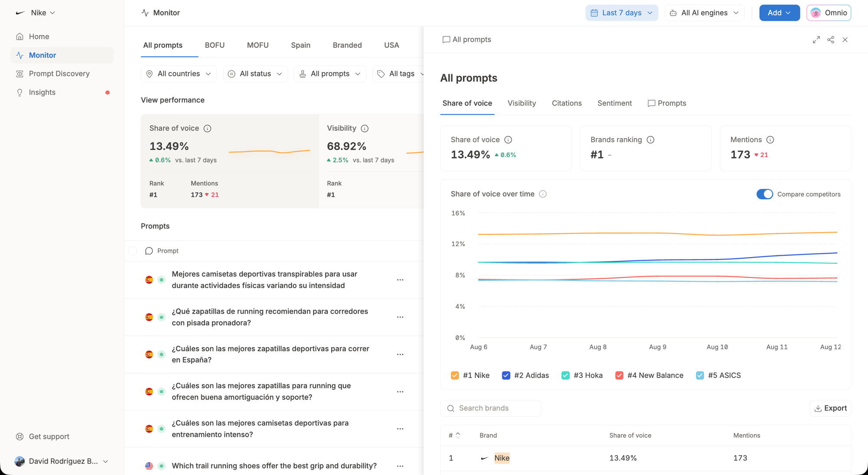The height and width of the screenshot is (475, 868).
Task: Click the Omnio avatar button
Action: tap(829, 13)
